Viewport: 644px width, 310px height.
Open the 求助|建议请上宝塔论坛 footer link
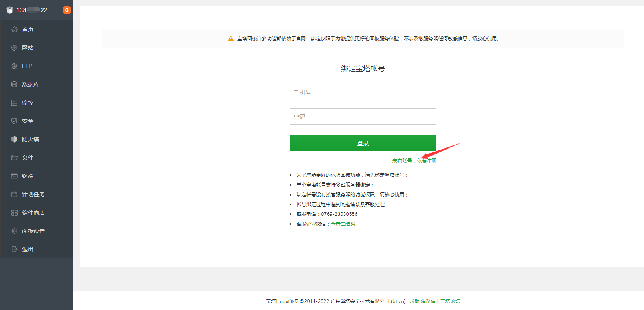tap(435, 301)
